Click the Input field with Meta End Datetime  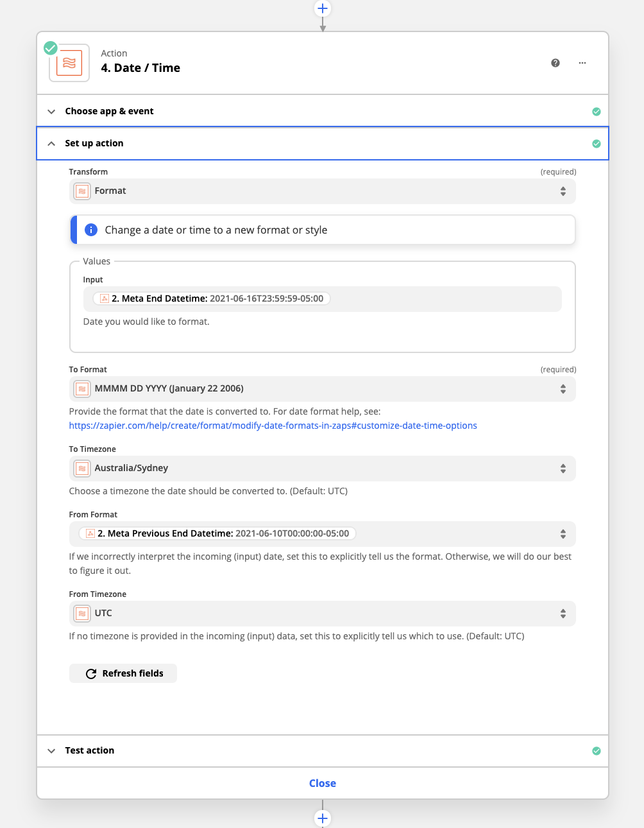click(x=323, y=299)
